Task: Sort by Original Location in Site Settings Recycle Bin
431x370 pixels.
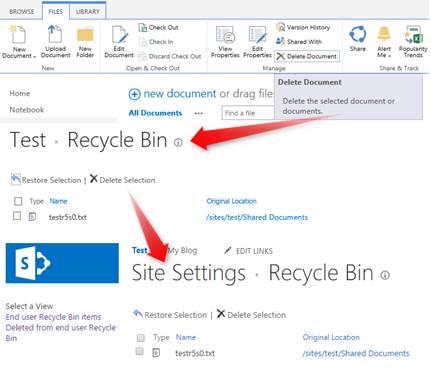Action: click(x=331, y=337)
